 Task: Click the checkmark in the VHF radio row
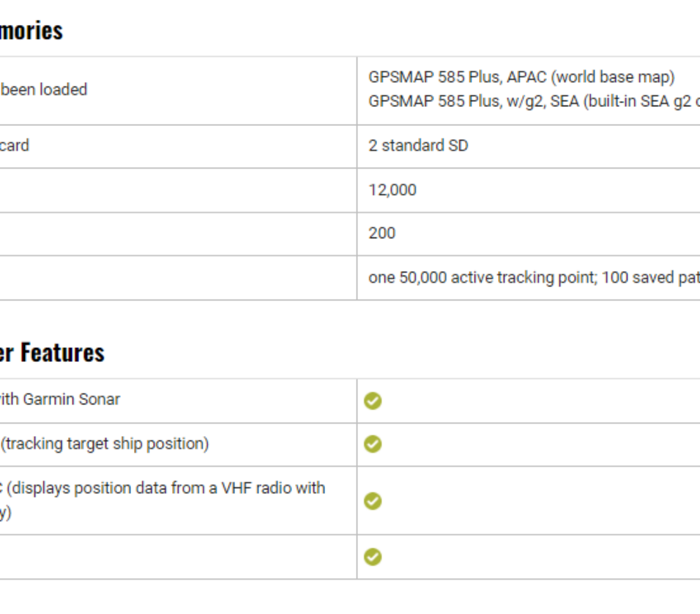pos(373,501)
